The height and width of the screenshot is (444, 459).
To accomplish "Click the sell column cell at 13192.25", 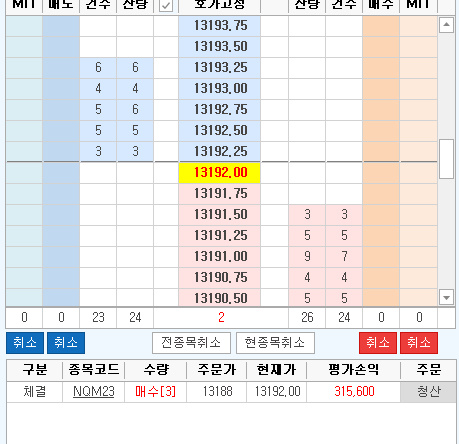I will point(61,152).
